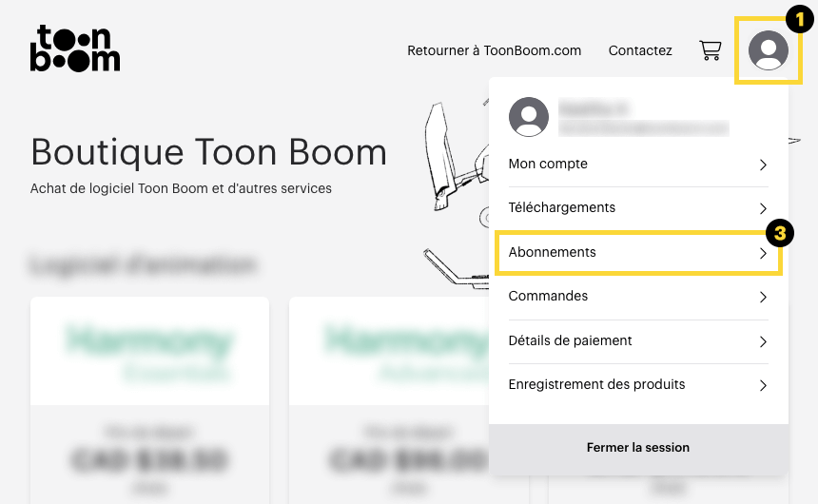Click chevron arrow beside Mon compte
818x504 pixels.
click(x=763, y=165)
